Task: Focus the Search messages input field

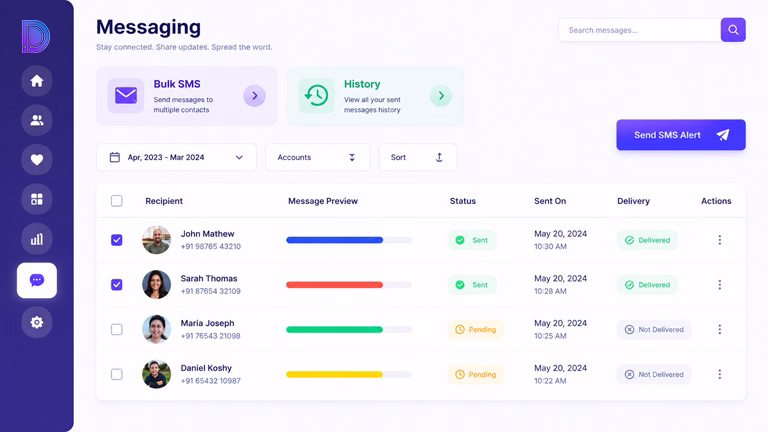Action: tap(639, 30)
